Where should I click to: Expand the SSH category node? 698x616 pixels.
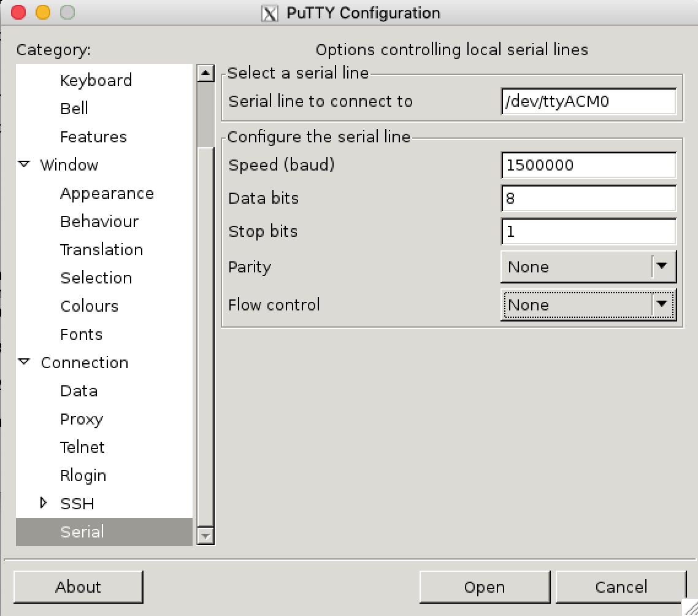pyautogui.click(x=43, y=503)
